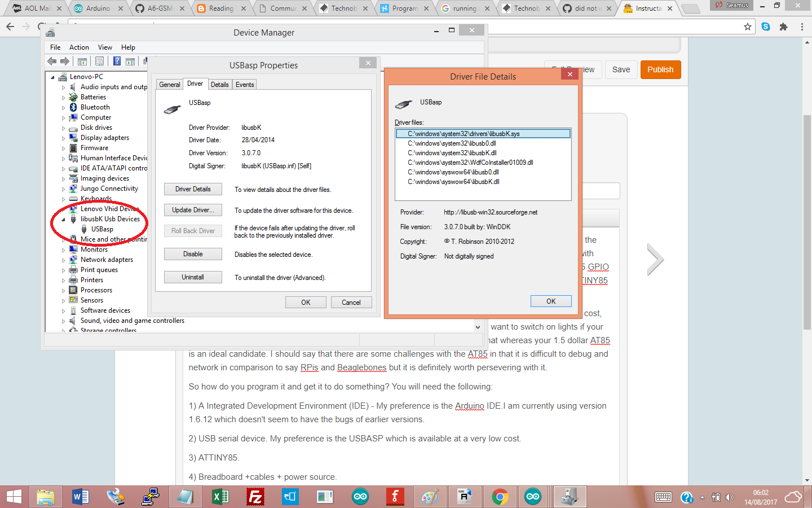The image size is (812, 508).
Task: Click Chrome's back navigation arrow
Action: [10, 27]
